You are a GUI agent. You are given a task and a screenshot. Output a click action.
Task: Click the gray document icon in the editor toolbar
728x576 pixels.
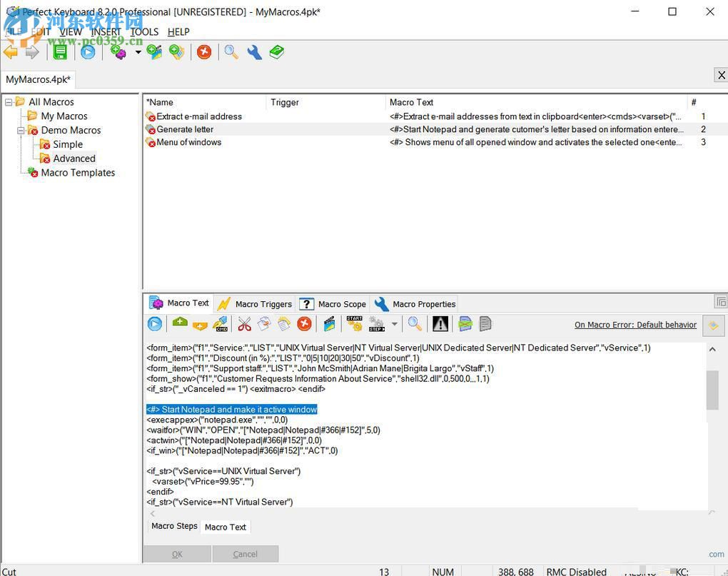pyautogui.click(x=485, y=323)
